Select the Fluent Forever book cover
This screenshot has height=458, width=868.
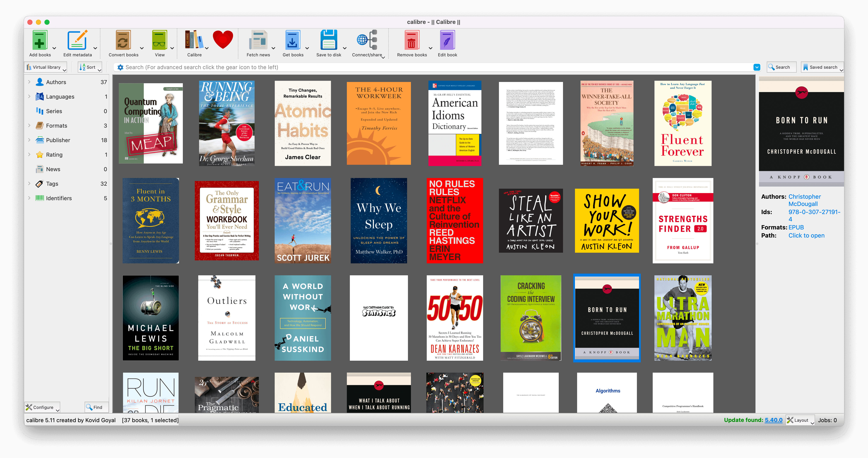point(683,123)
